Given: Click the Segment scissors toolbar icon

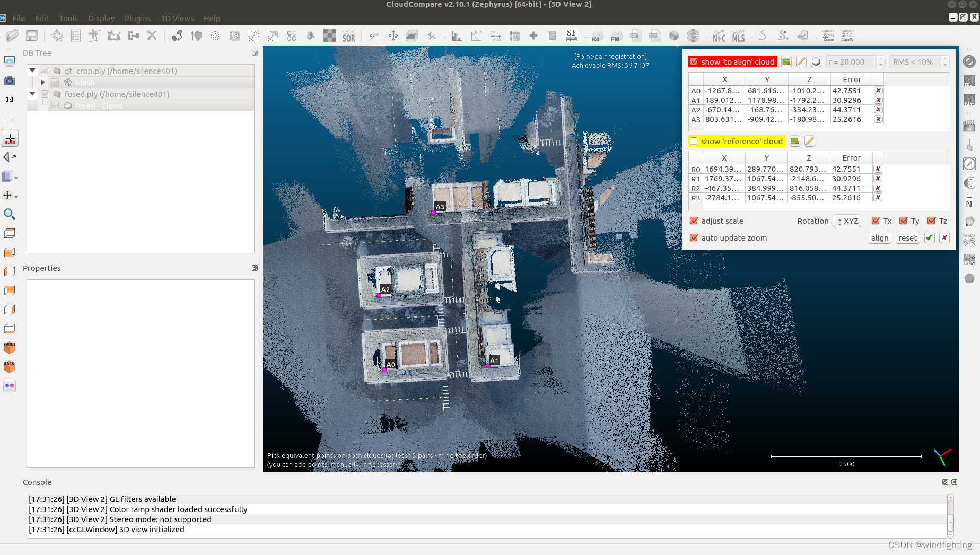Looking at the screenshot, I should click(x=374, y=36).
